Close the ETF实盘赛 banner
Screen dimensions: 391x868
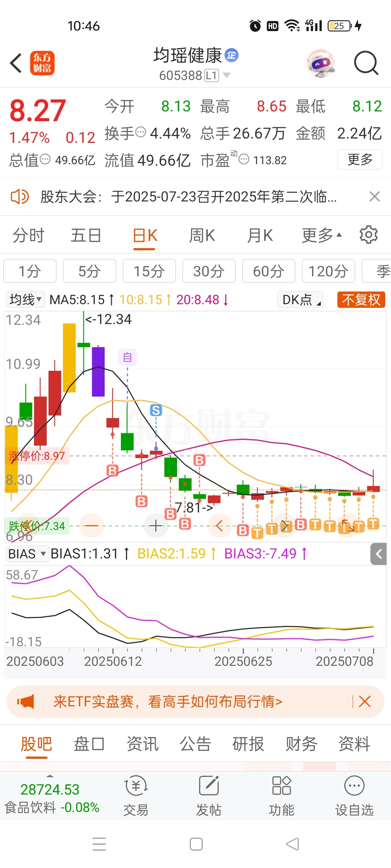click(365, 702)
